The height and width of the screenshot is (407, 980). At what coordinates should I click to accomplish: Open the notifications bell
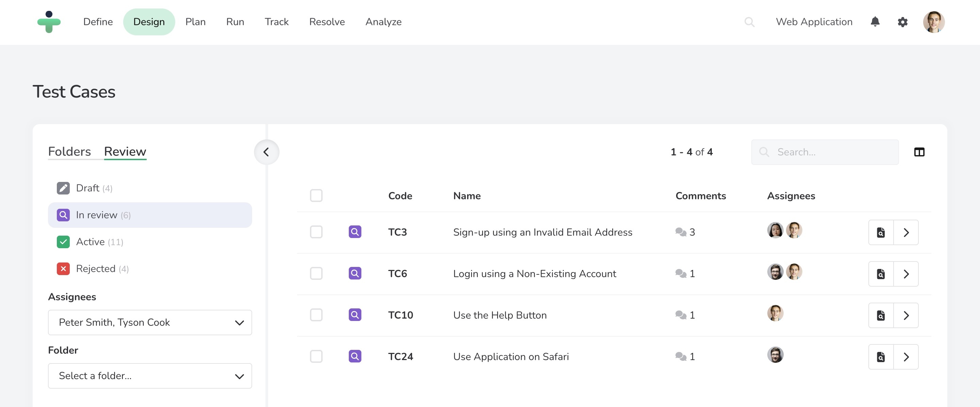875,22
